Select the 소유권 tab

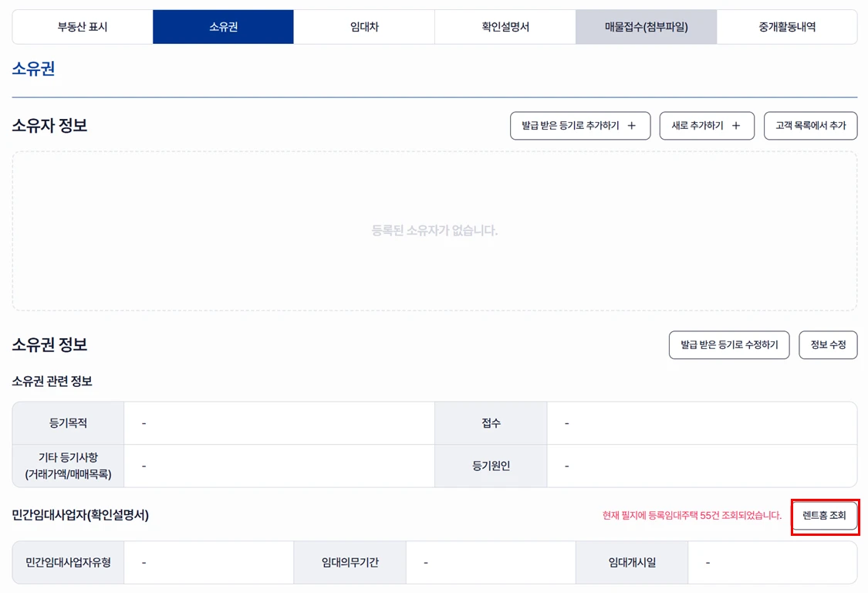tap(223, 27)
